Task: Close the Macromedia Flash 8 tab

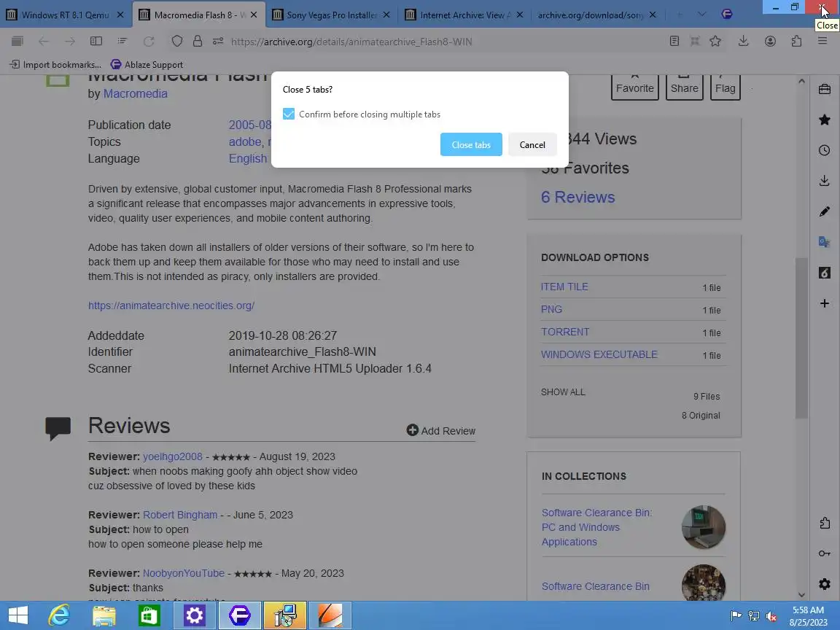Action: click(x=254, y=15)
